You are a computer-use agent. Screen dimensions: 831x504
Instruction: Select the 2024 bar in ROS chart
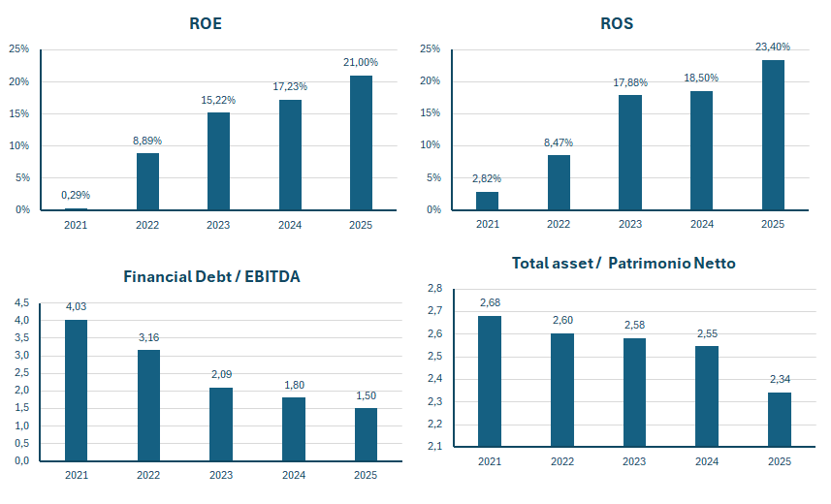pos(701,150)
